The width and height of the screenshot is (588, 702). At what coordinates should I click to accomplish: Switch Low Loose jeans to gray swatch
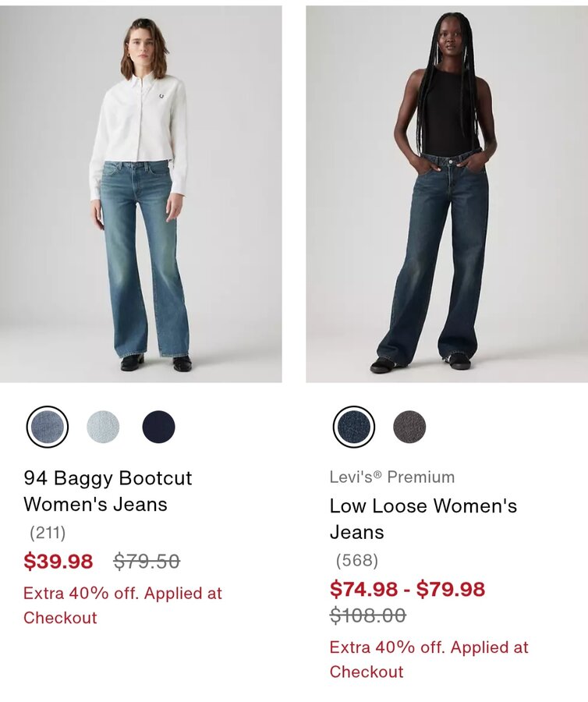(x=409, y=427)
